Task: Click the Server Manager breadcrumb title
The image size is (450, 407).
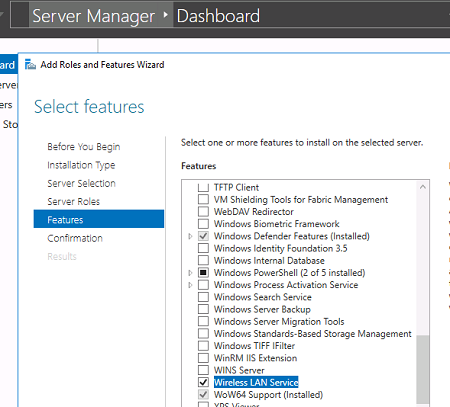Action: tap(93, 16)
